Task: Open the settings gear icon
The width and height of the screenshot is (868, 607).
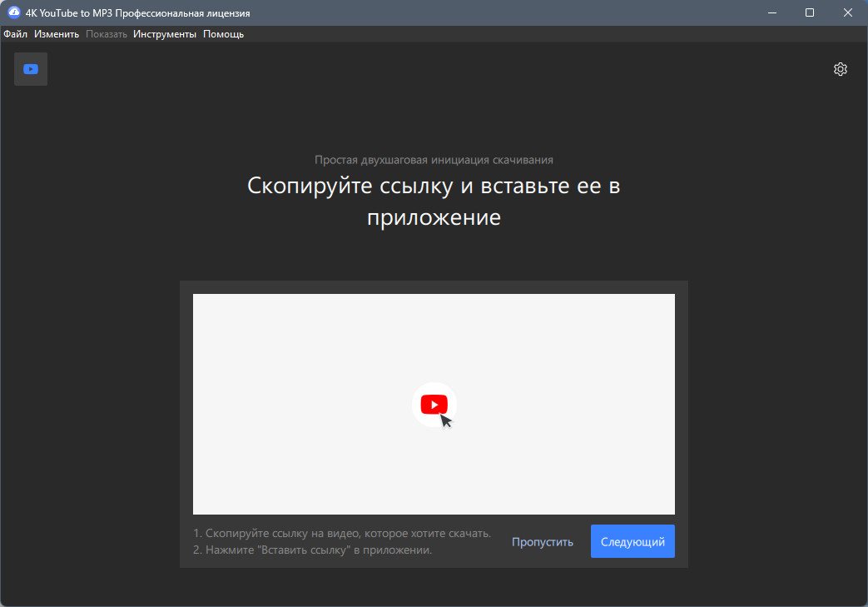Action: click(840, 69)
